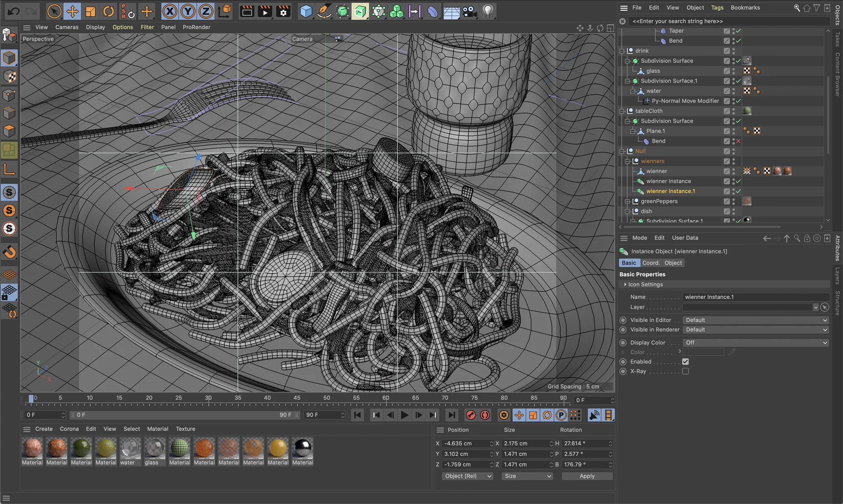Select the water material swatch
Image resolution: width=843 pixels, height=504 pixels.
[x=130, y=449]
